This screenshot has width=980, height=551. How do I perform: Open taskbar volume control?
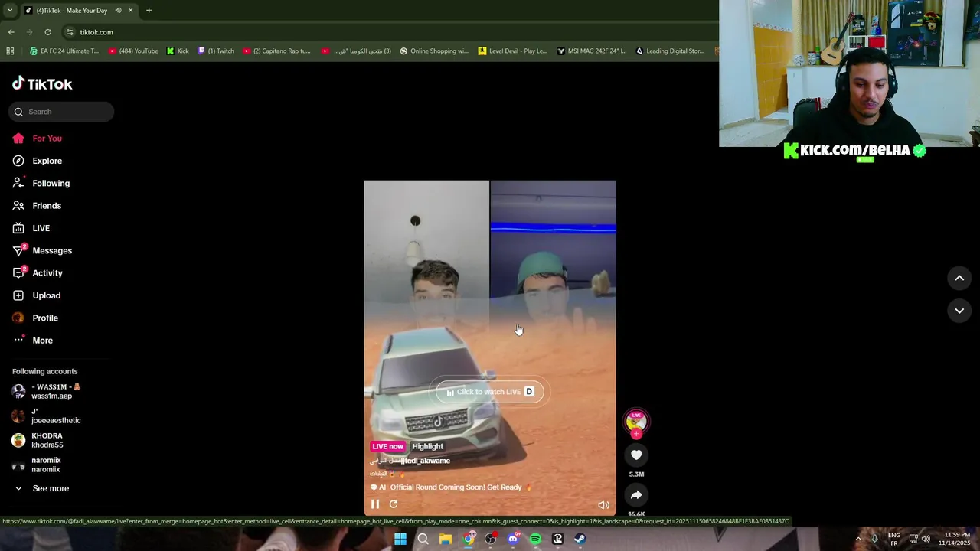coord(927,539)
